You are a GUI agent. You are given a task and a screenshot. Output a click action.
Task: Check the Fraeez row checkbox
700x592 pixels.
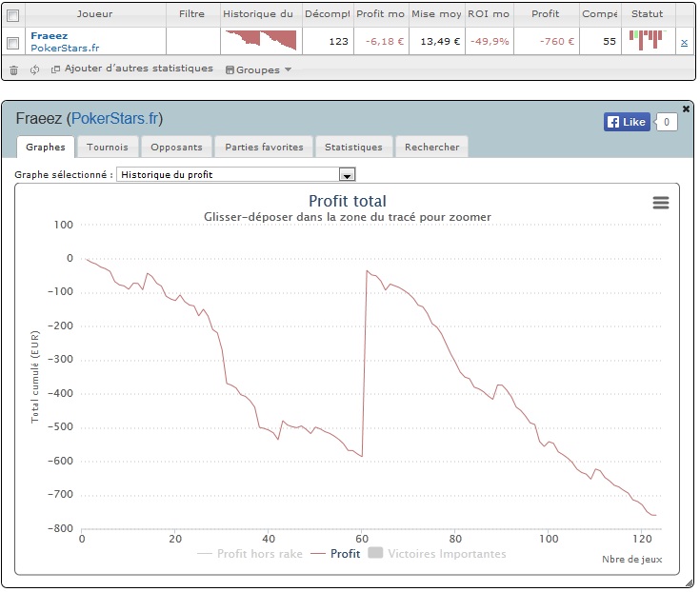click(x=13, y=43)
